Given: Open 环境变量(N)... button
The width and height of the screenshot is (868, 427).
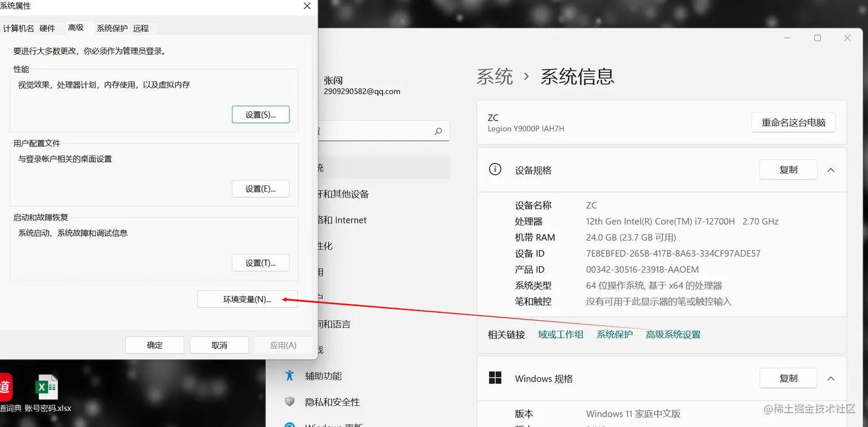Looking at the screenshot, I should 247,299.
